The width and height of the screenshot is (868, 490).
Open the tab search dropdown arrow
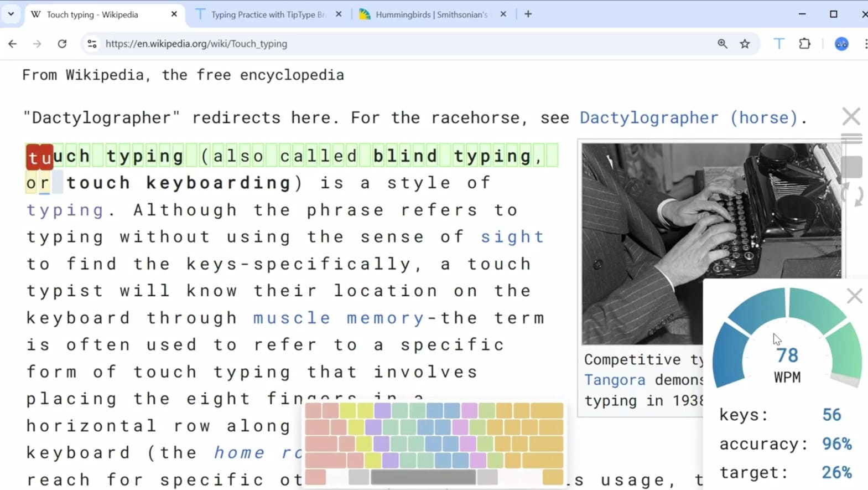point(11,14)
